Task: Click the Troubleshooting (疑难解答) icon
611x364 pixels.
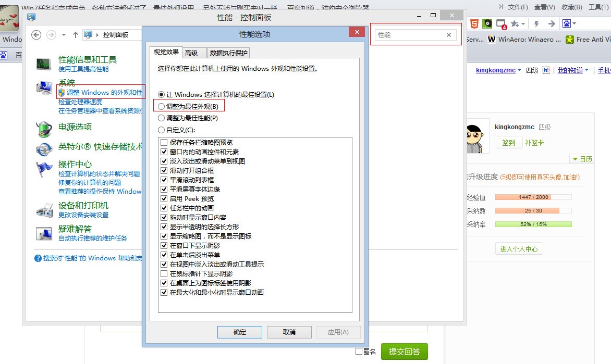Action: click(x=44, y=233)
